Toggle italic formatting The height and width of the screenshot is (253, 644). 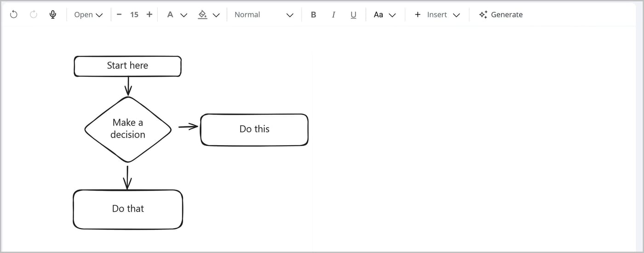click(333, 15)
